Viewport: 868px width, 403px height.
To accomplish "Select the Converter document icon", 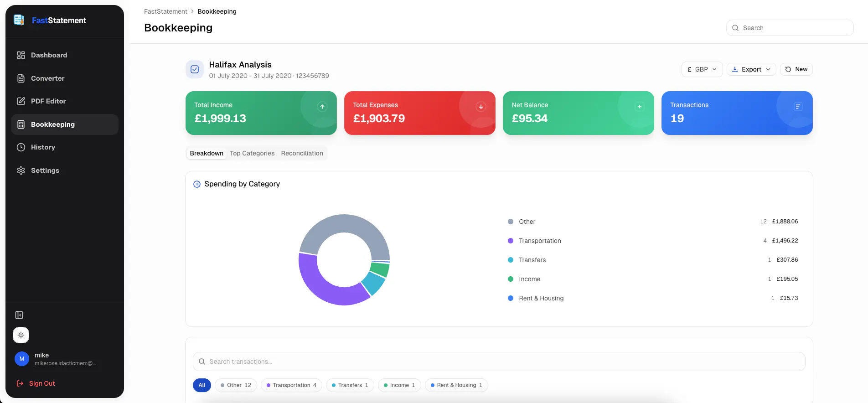I will [21, 78].
